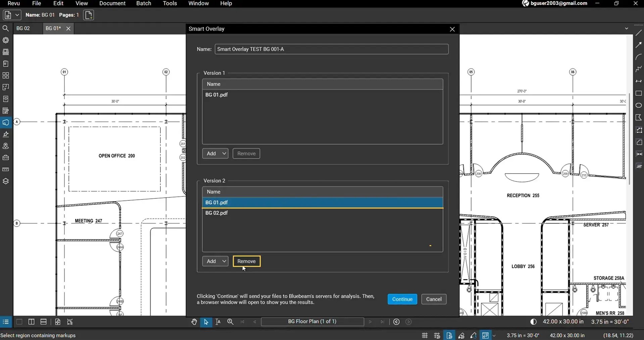This screenshot has height=340, width=644.
Task: Cancel the Smart Overlay dialog
Action: pyautogui.click(x=434, y=299)
